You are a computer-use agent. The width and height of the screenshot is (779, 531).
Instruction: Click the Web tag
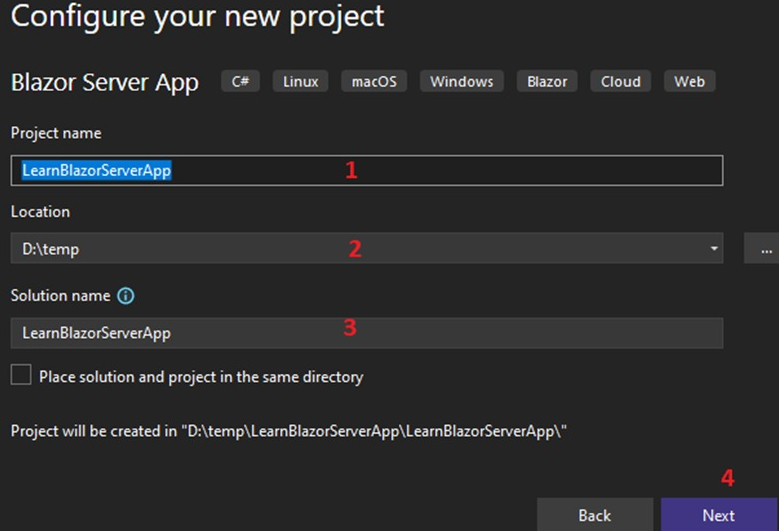tap(689, 82)
